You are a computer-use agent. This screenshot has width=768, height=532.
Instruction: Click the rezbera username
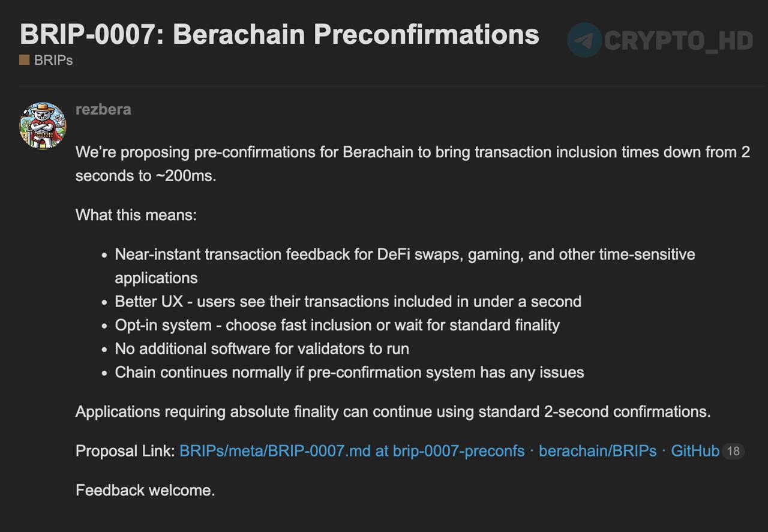pyautogui.click(x=103, y=109)
